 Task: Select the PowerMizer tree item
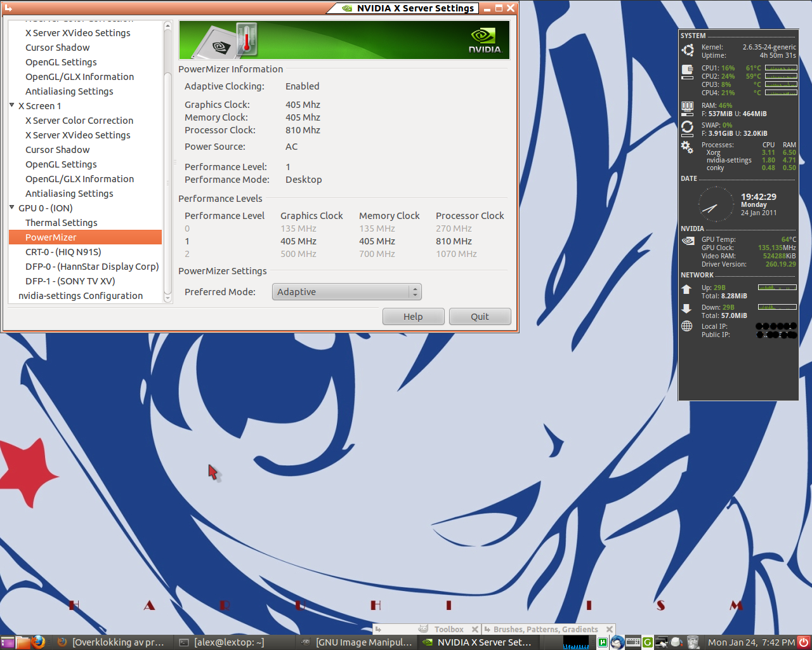coord(85,237)
